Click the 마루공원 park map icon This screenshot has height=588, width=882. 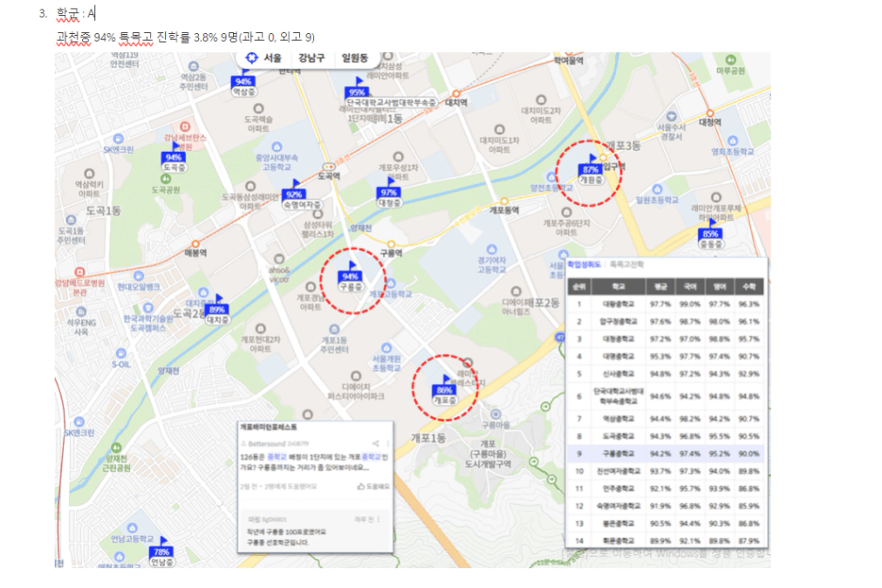730,59
